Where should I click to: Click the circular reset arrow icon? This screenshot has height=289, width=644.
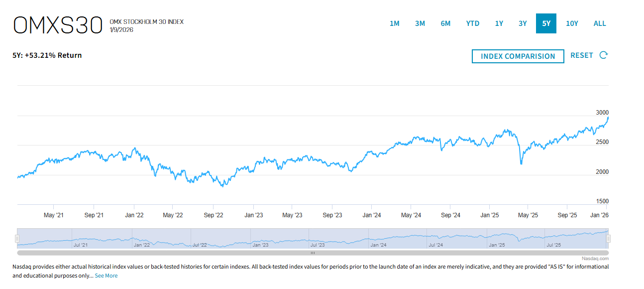pos(603,55)
